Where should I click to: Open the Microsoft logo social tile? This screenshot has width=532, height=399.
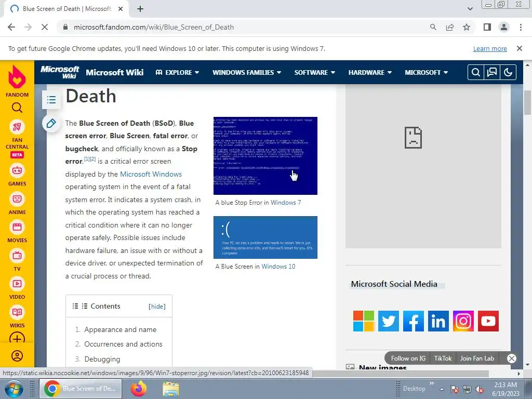click(363, 321)
